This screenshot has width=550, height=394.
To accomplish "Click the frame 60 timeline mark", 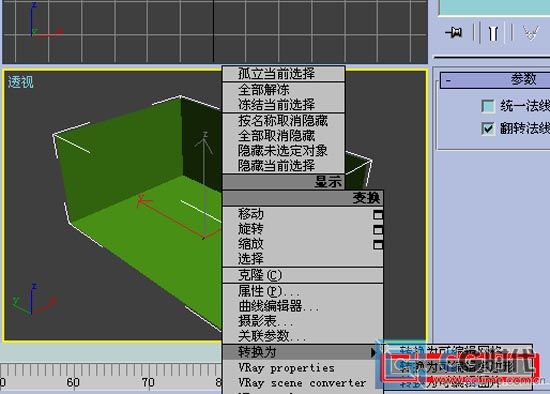I will [73, 382].
